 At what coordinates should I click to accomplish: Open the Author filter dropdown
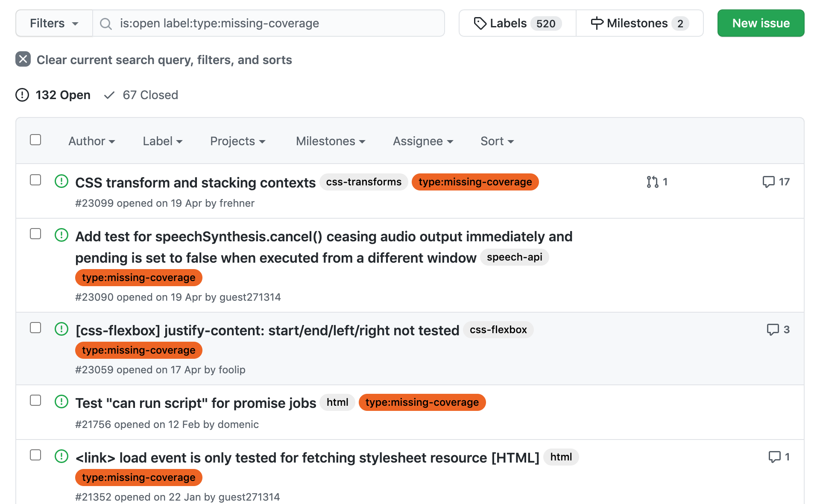tap(91, 141)
